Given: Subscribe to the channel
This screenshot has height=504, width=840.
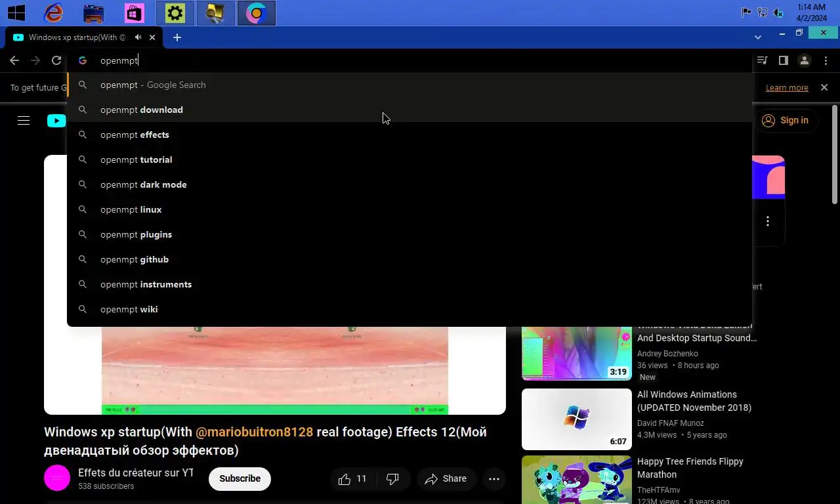Looking at the screenshot, I should click(240, 478).
